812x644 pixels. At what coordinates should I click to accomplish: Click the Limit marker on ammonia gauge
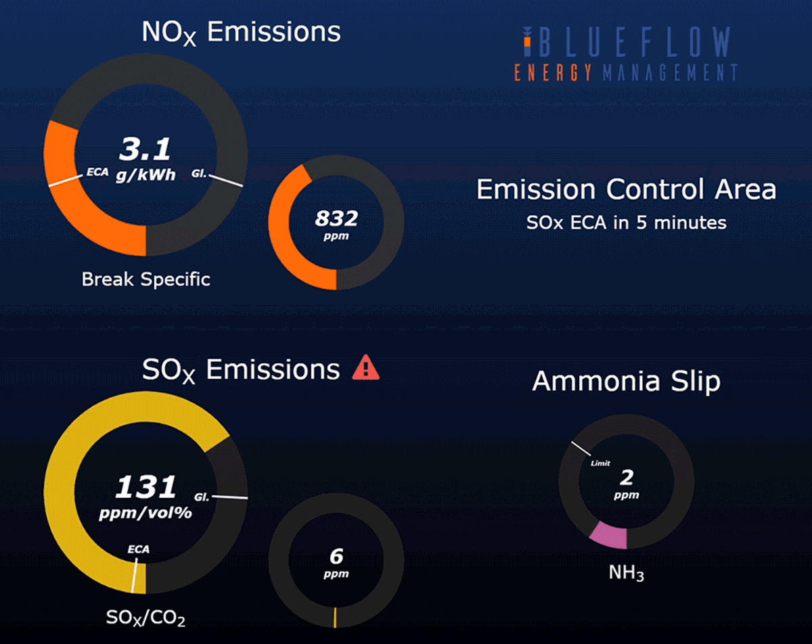point(600,463)
